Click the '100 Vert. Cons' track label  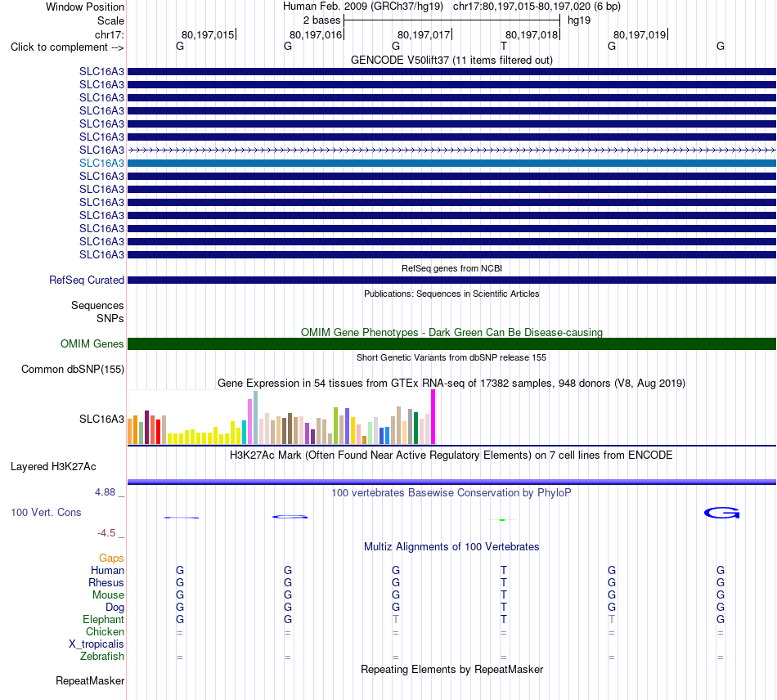pos(46,512)
